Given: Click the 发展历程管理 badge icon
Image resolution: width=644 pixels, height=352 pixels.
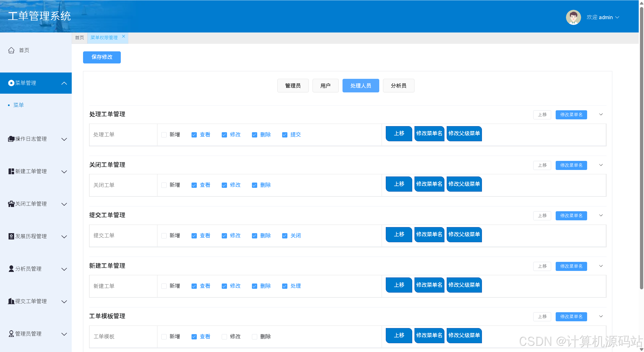Looking at the screenshot, I should pyautogui.click(x=11, y=236).
